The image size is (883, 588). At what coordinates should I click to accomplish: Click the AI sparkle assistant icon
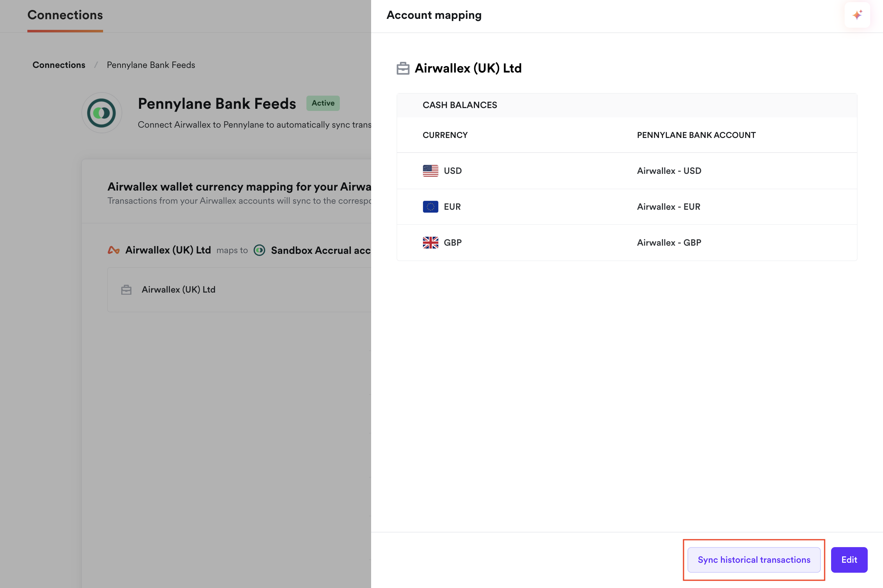pyautogui.click(x=857, y=15)
